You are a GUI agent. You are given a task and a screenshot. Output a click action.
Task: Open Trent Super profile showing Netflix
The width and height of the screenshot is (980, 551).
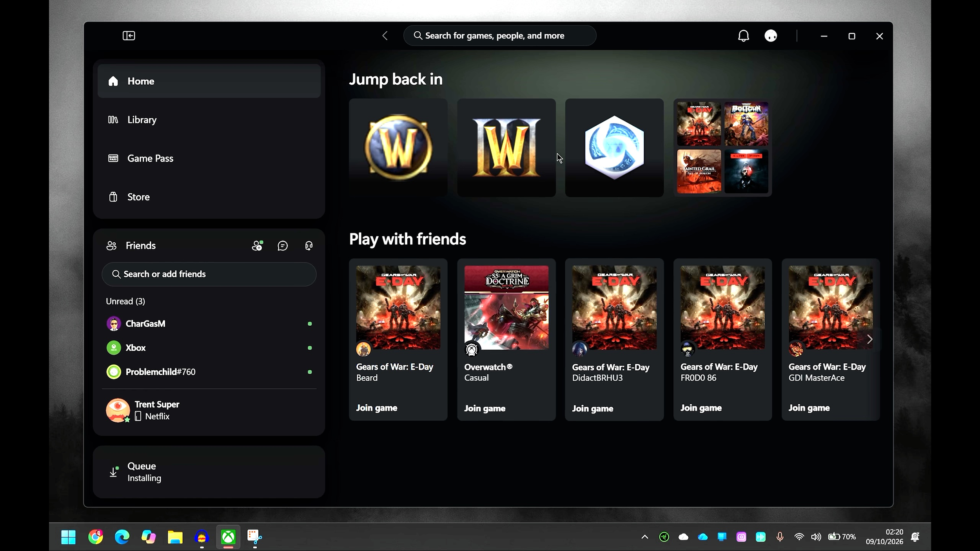pyautogui.click(x=209, y=410)
